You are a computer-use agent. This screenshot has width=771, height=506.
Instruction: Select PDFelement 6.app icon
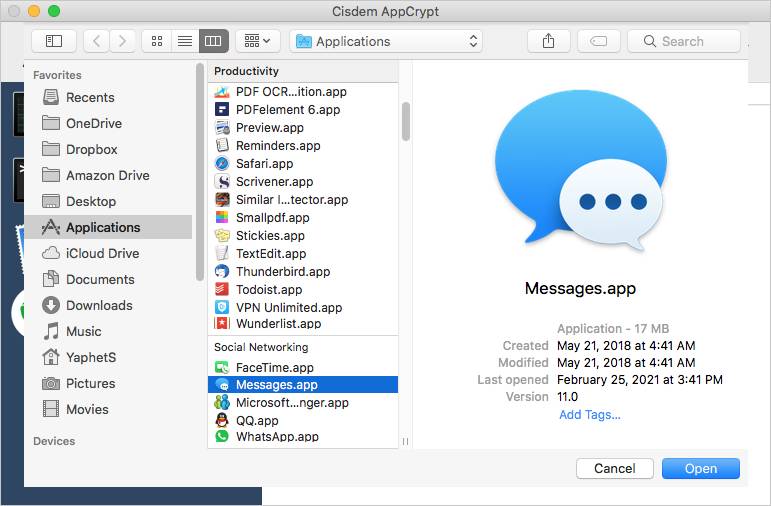pyautogui.click(x=222, y=109)
